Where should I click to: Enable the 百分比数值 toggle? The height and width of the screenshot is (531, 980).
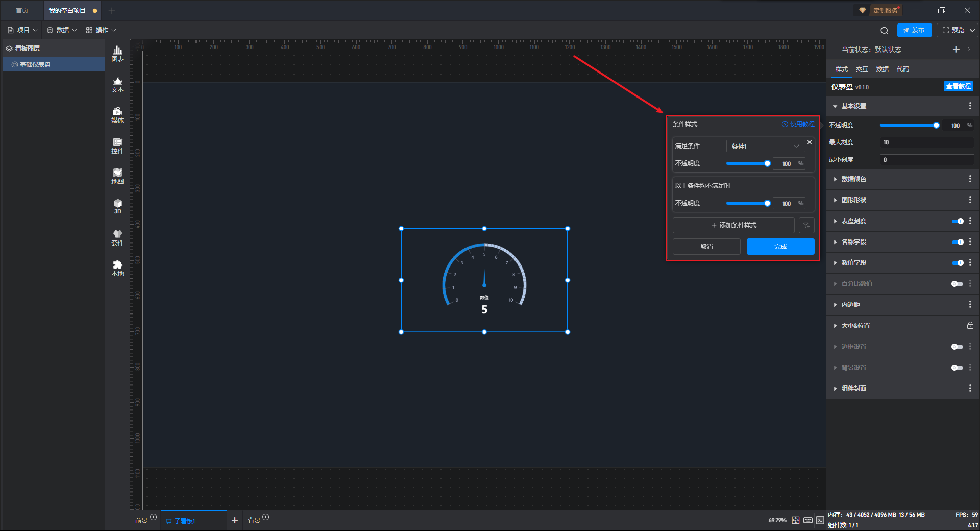[957, 284]
